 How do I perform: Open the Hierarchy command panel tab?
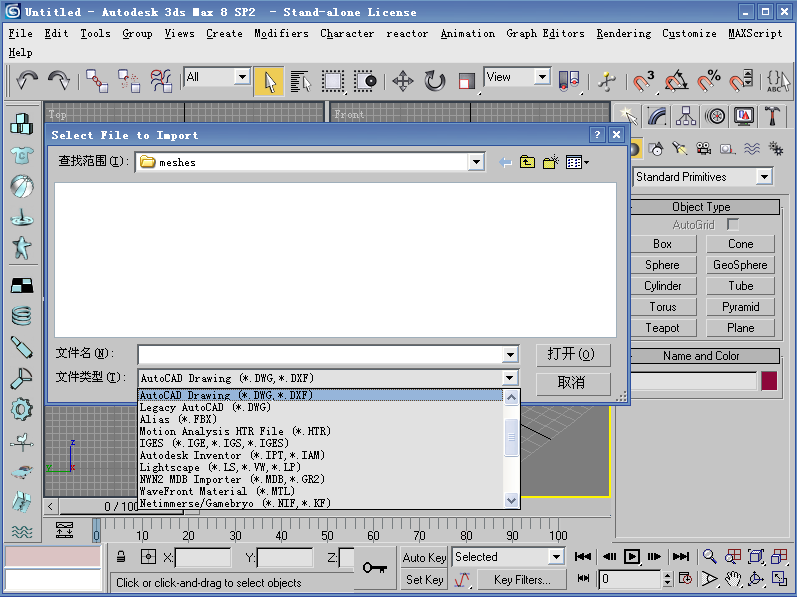pos(686,116)
